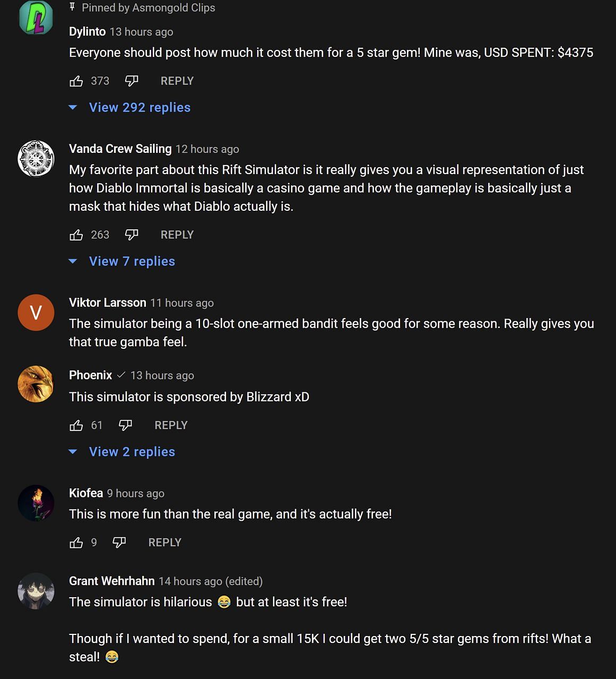Expand 7 replies under Vanda Crew Sailing
Screen dimensions: 616x679
coord(132,262)
